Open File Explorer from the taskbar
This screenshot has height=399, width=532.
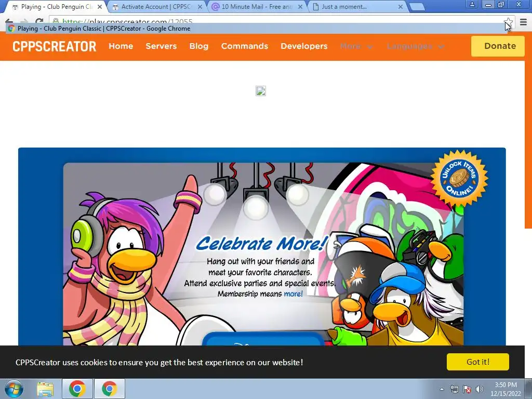(x=45, y=389)
